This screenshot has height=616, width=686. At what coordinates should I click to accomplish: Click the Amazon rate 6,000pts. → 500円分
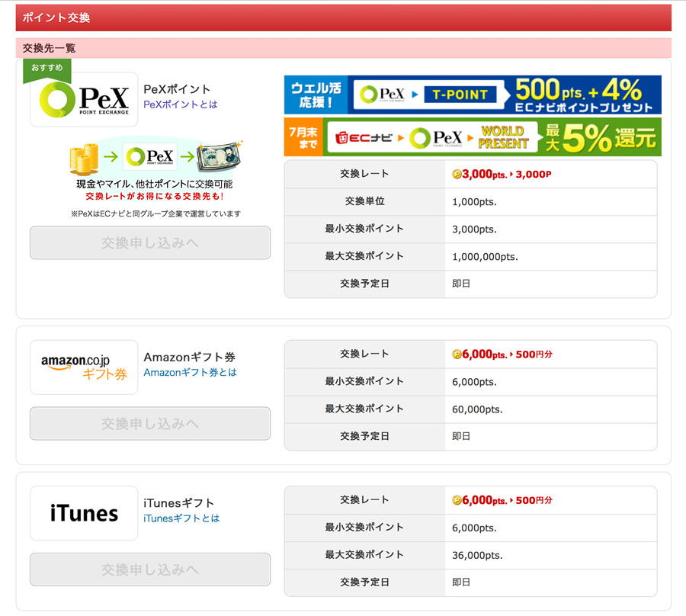[x=502, y=355]
